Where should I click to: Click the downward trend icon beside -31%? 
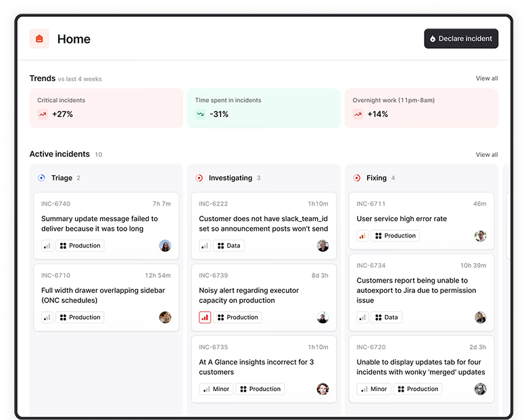tap(200, 114)
